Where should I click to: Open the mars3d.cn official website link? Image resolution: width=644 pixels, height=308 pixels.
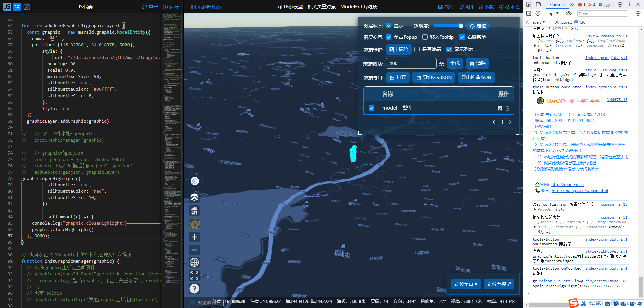tap(568, 185)
